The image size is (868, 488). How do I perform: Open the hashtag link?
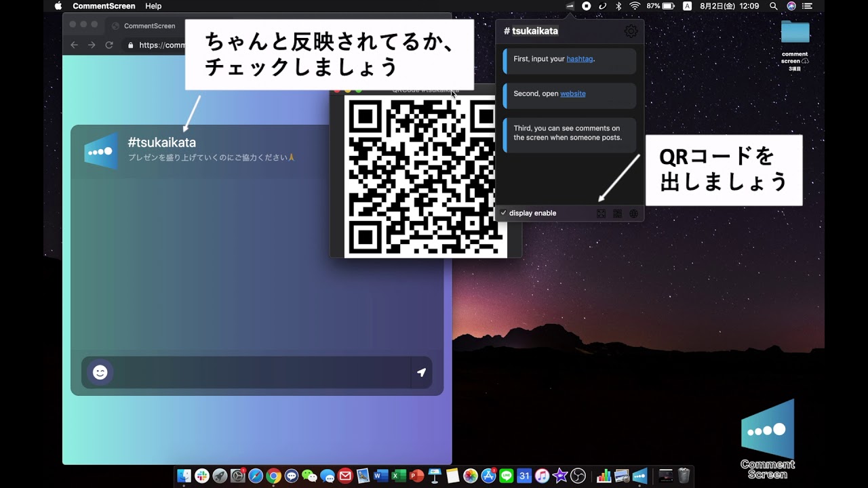(x=580, y=59)
